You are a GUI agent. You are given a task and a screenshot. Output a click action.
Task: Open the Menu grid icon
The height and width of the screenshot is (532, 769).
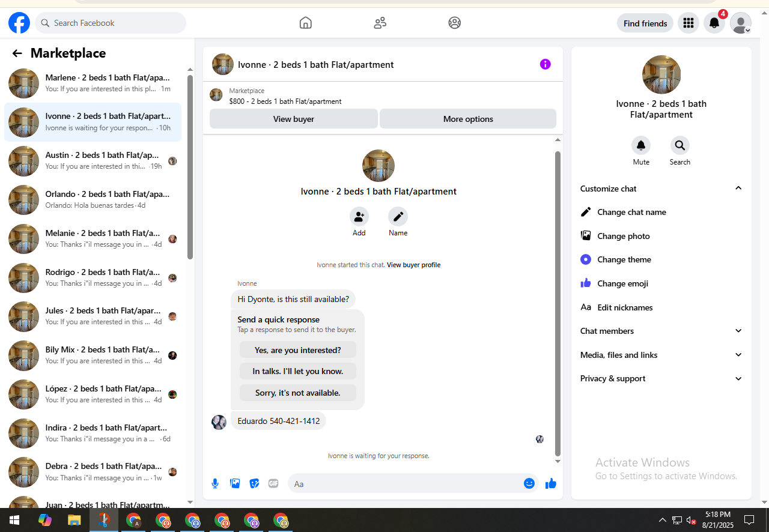click(688, 23)
